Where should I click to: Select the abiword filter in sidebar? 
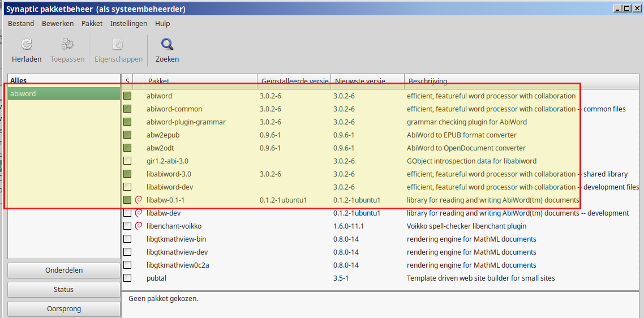(x=63, y=94)
